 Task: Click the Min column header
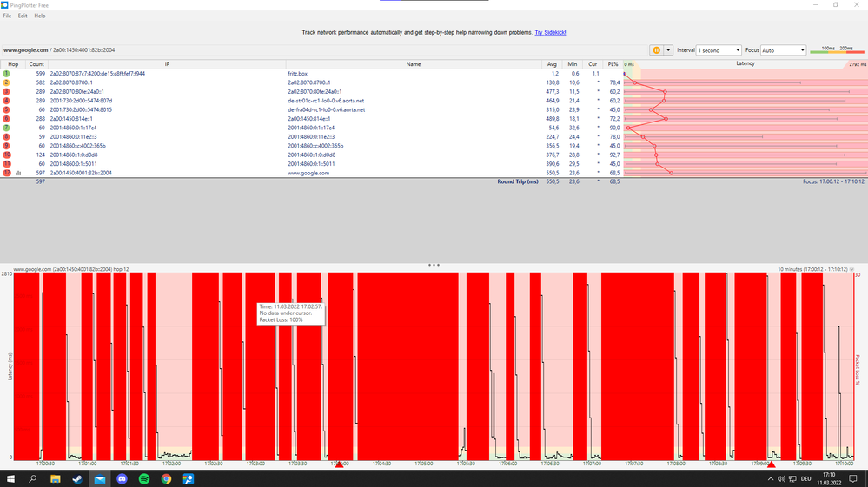pyautogui.click(x=573, y=64)
